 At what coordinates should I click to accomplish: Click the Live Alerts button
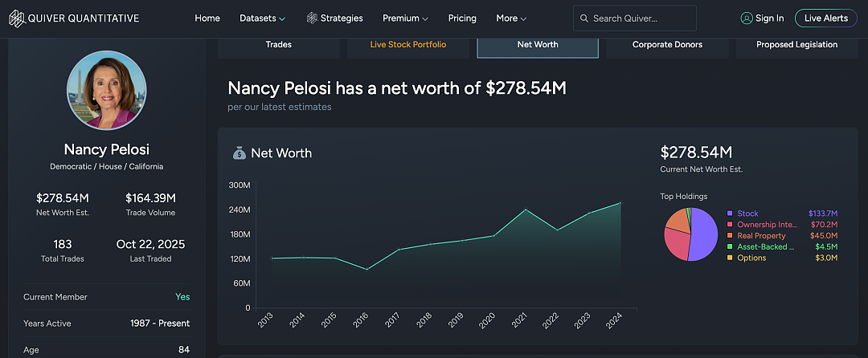pyautogui.click(x=826, y=18)
